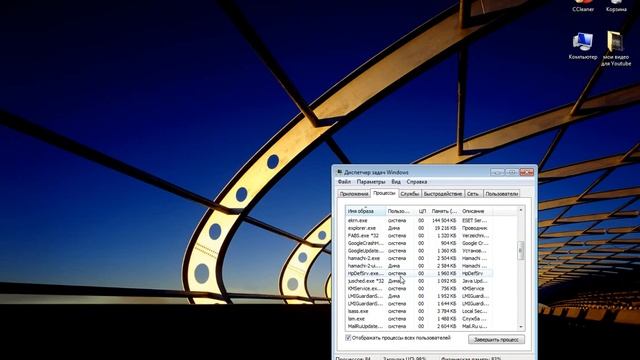This screenshot has width=640, height=360.
Task: Open the CCleaner desktop shortcut
Action: (583, 6)
